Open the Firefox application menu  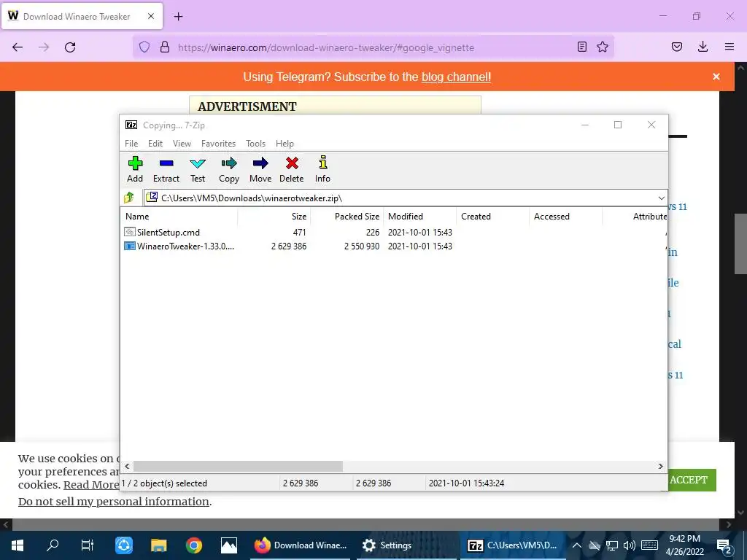pos(729,47)
